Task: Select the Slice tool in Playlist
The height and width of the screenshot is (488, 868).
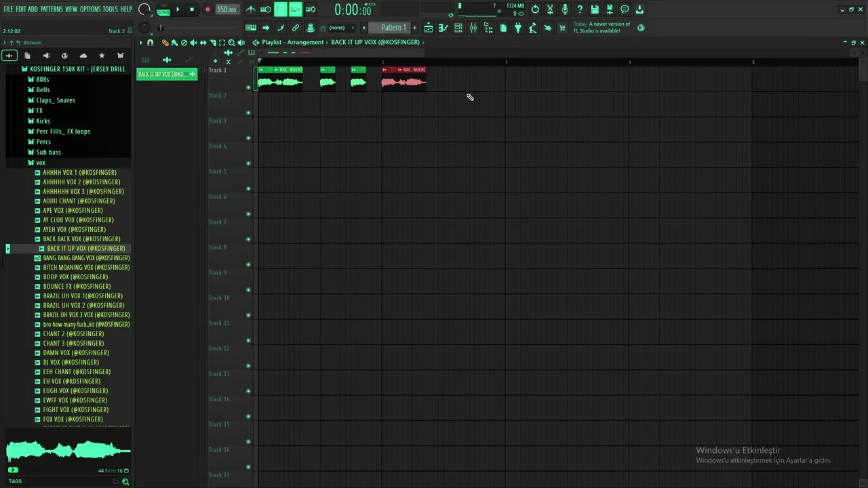Action: coord(212,43)
